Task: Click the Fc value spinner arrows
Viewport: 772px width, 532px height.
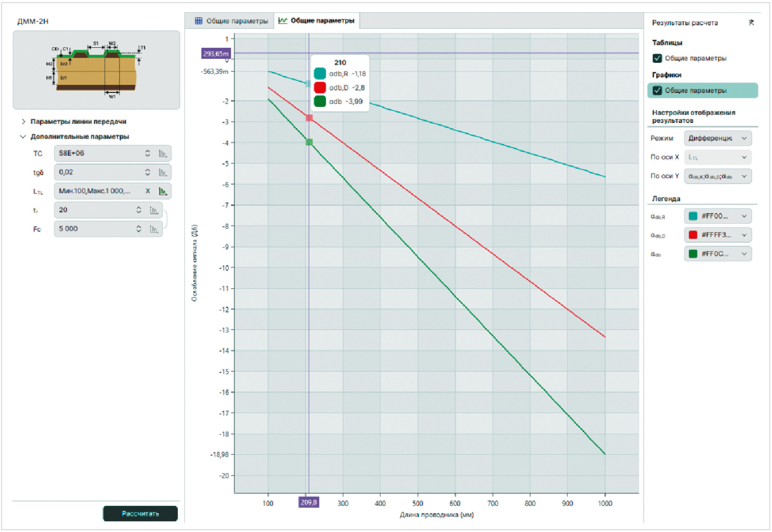Action: coord(138,229)
